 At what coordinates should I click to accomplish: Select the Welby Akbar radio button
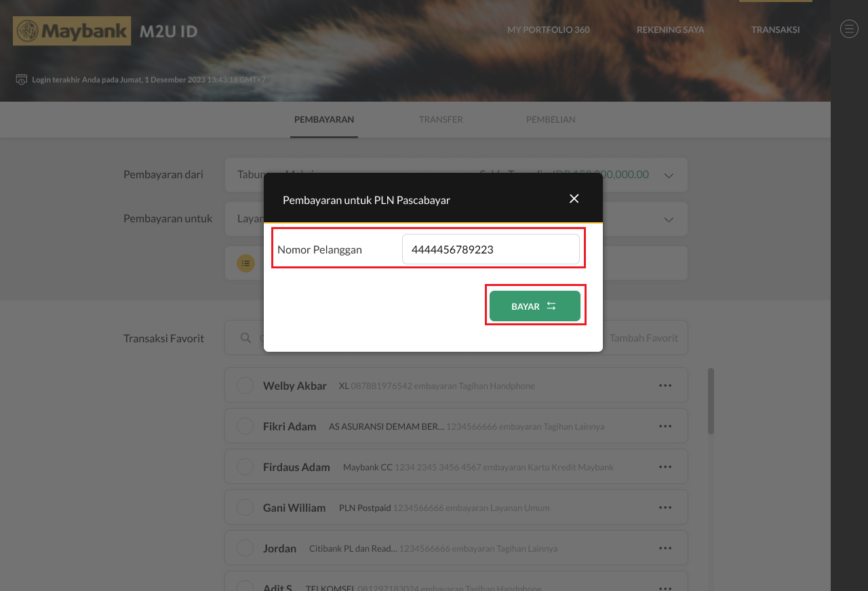point(245,386)
